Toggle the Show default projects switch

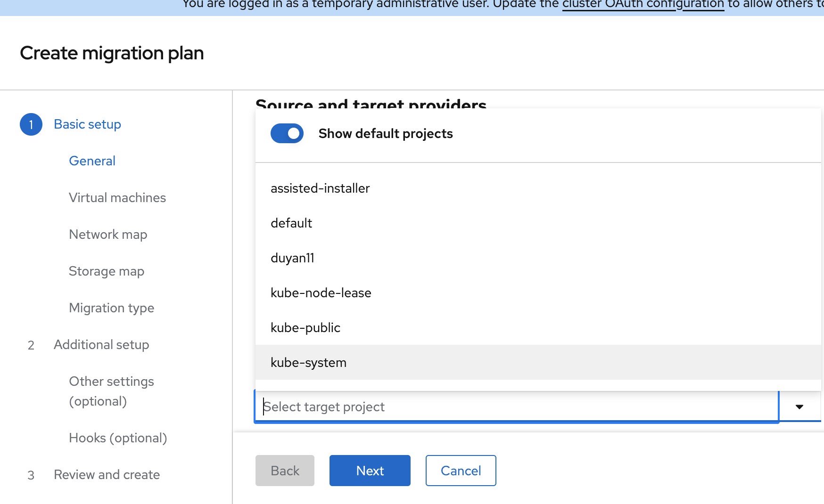[x=287, y=134]
